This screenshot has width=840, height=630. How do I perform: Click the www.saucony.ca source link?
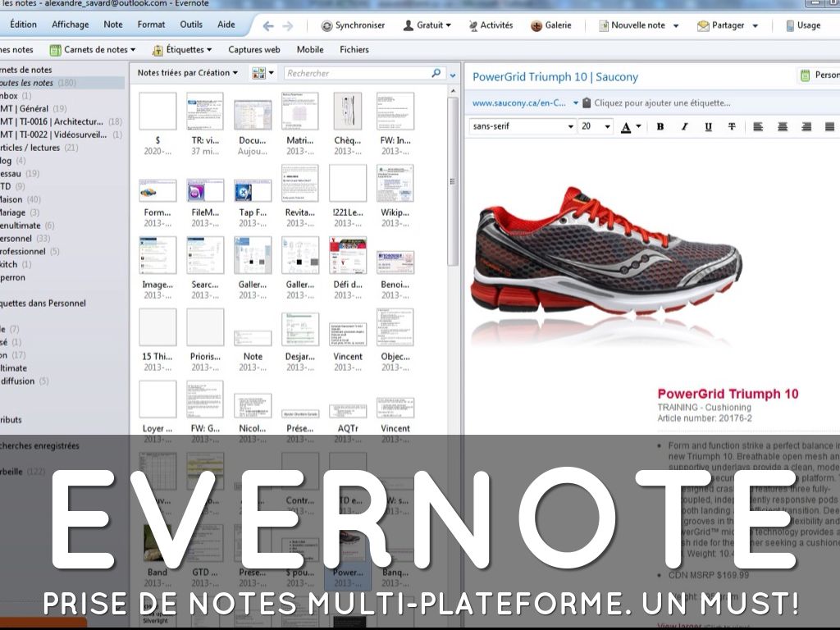[518, 103]
